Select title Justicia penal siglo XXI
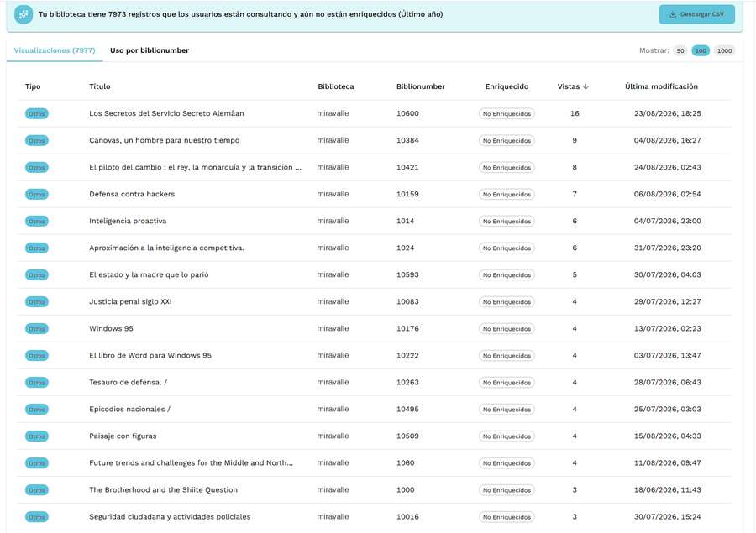 tap(130, 301)
